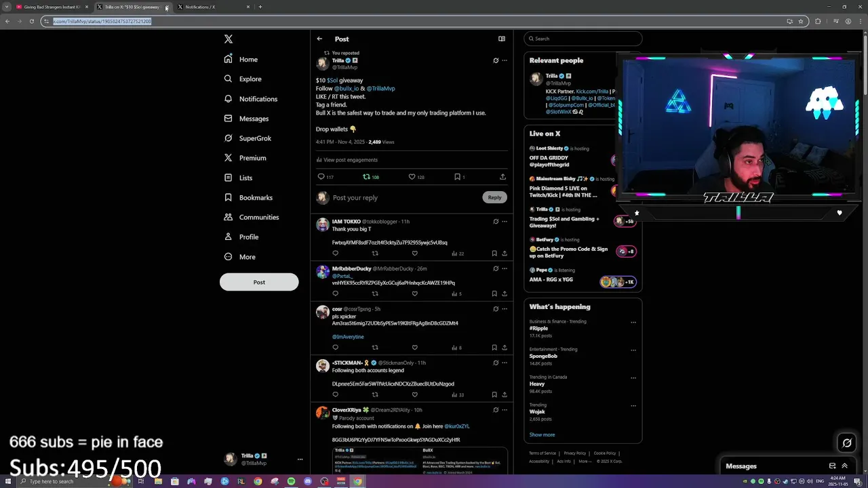Like the IAM TOKKO reply
Screen dimensions: 868x488
point(415,253)
